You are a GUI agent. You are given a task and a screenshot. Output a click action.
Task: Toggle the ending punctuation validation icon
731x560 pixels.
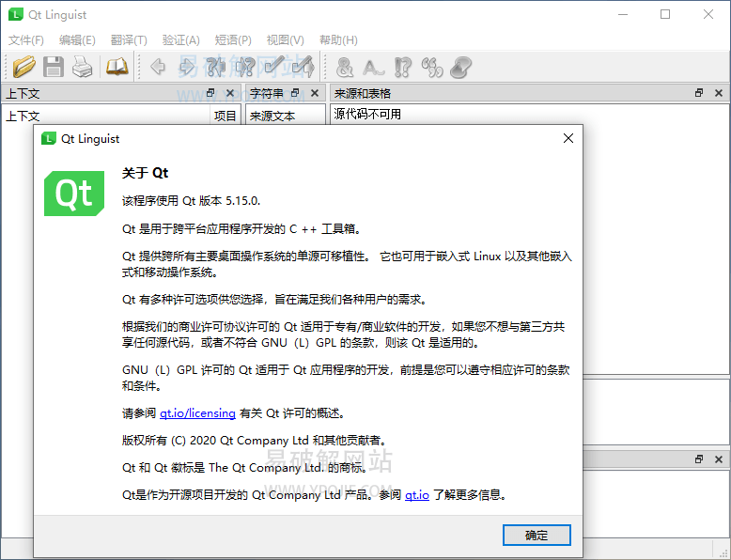pos(374,67)
